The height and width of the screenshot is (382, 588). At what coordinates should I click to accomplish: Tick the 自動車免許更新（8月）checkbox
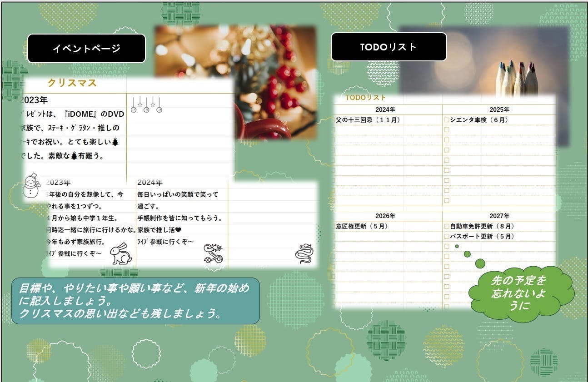coord(447,226)
